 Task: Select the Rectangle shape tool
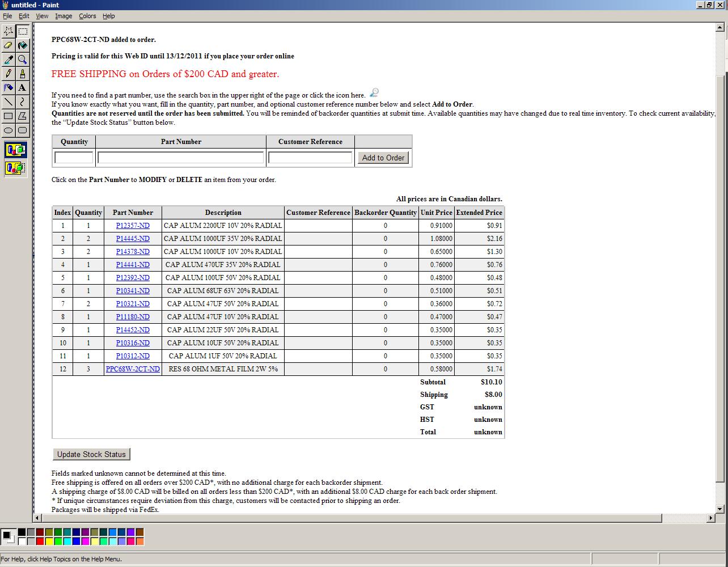[9, 116]
